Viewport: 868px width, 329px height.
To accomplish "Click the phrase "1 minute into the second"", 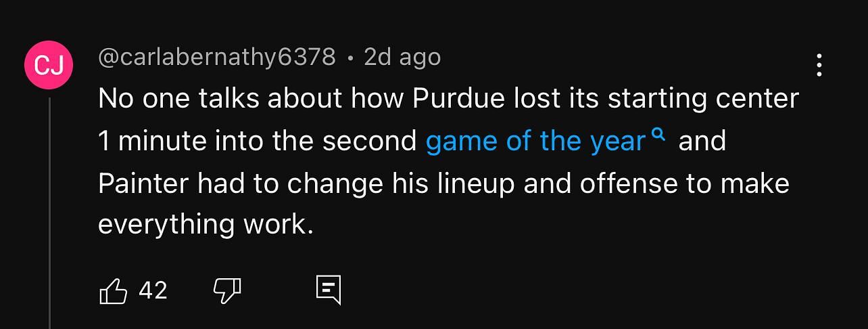I will 257,141.
